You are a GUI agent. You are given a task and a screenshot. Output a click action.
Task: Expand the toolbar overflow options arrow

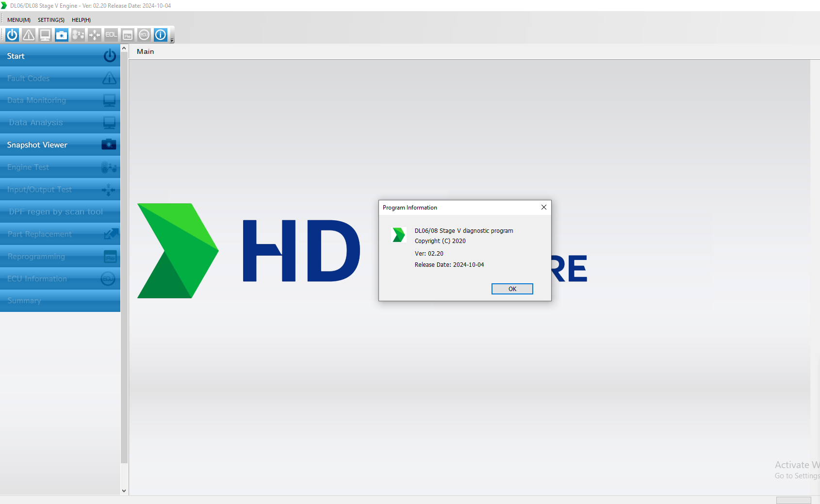(x=172, y=41)
